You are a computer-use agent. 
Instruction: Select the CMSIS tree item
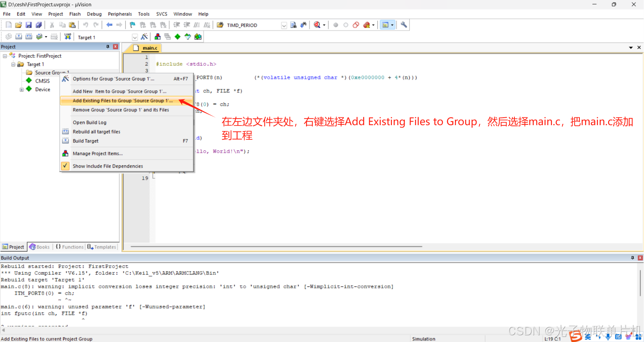coord(43,81)
